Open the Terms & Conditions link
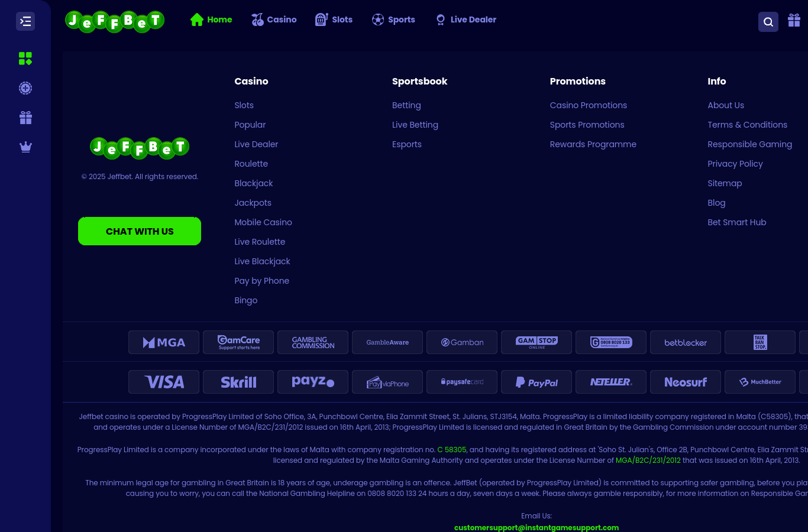The width and height of the screenshot is (808, 532). [x=748, y=125]
